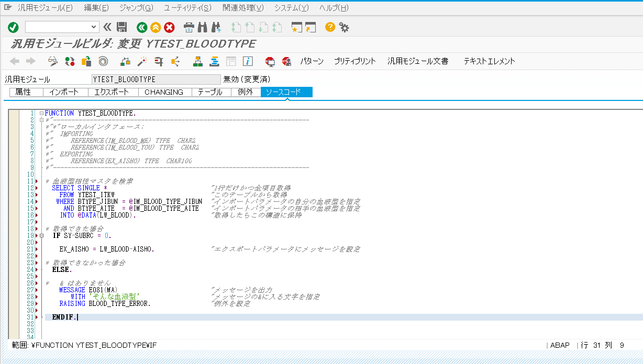Collapse the comment block at line 2

(x=41, y=120)
